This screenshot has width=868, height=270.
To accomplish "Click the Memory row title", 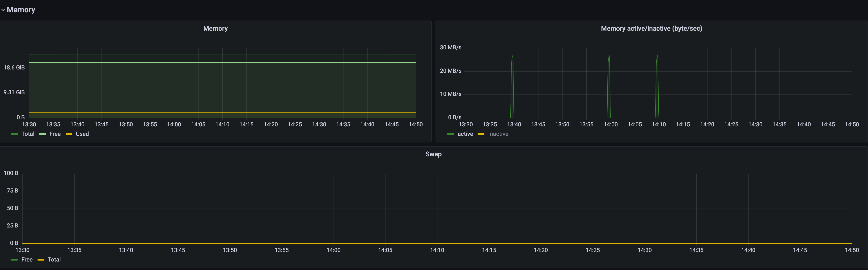I will [x=21, y=10].
